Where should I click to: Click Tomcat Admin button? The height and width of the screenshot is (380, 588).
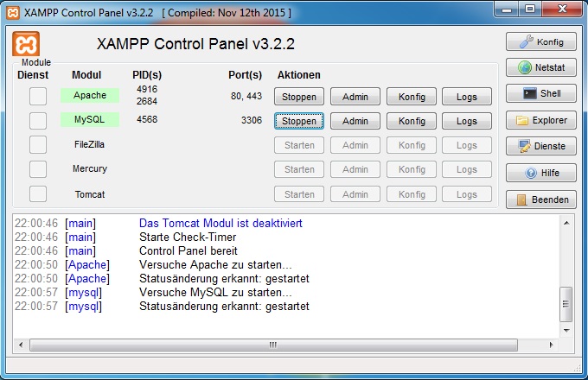pos(355,194)
